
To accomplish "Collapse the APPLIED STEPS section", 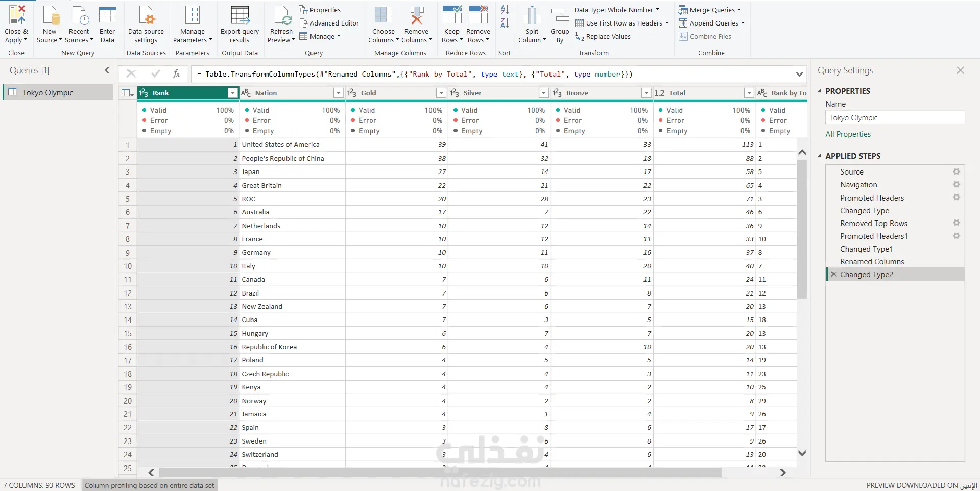I will coord(819,156).
